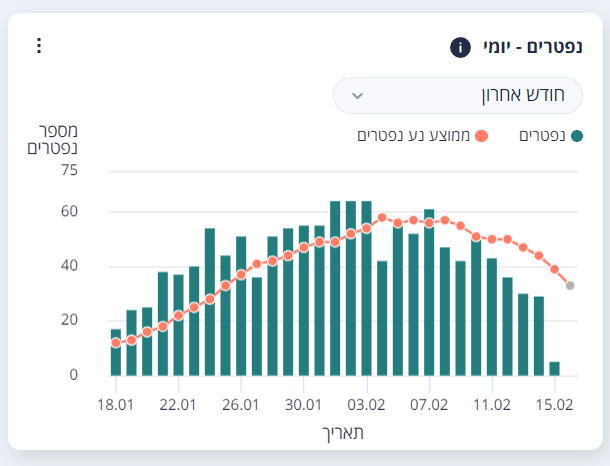Click the "מספר נפטרים" y-axis title
Viewport: 610px width, 466px height.
(59, 140)
